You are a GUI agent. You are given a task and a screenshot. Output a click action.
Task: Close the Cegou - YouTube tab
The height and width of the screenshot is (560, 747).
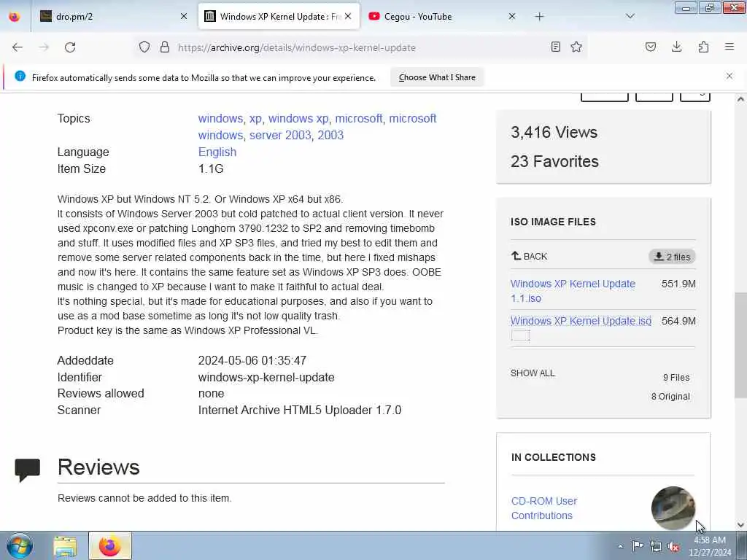[x=512, y=16]
